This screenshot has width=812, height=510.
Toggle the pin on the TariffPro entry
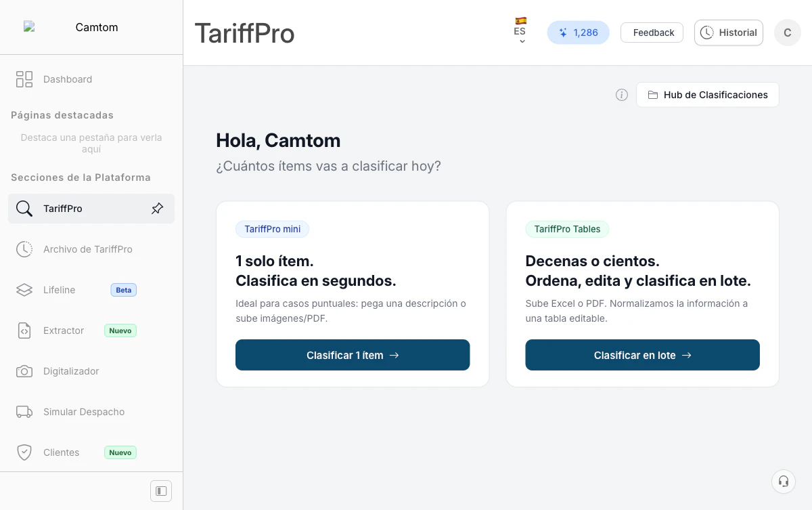pos(157,209)
